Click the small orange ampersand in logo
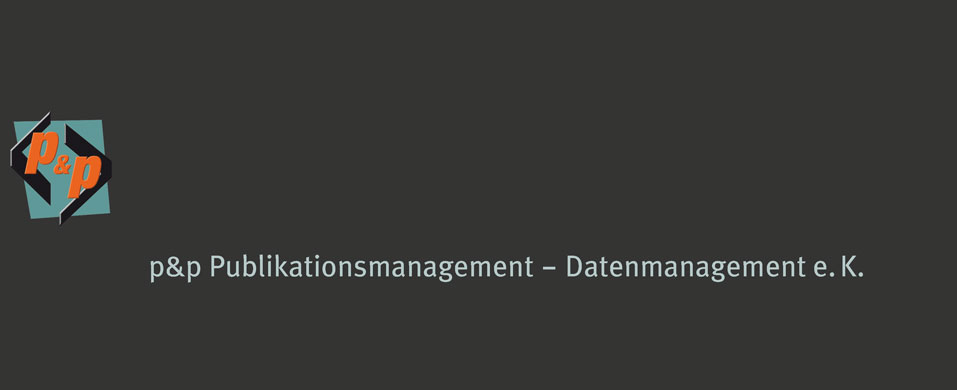Viewport: 957px width, 390px height. click(62, 168)
